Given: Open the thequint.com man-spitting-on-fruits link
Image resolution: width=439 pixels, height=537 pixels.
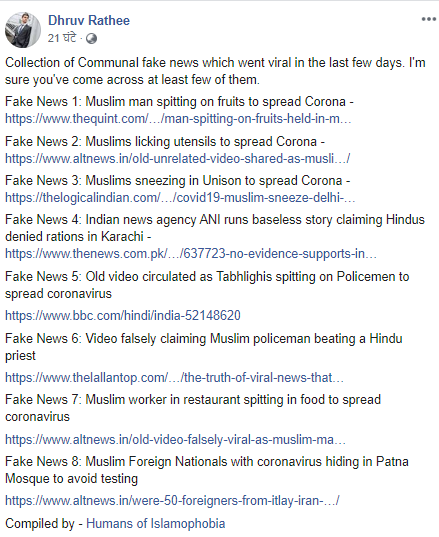Looking at the screenshot, I should [x=178, y=119].
